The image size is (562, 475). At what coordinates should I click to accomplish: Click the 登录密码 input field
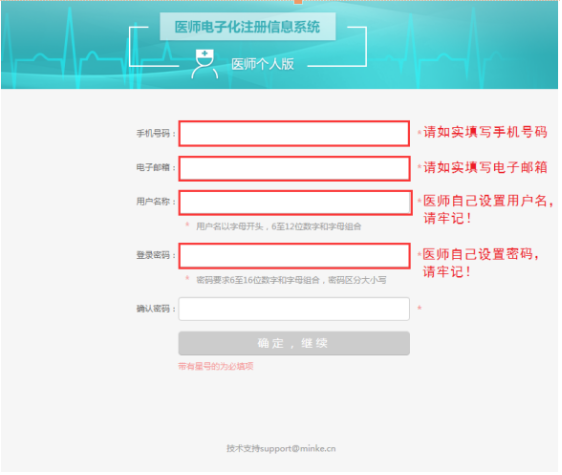pos(294,256)
